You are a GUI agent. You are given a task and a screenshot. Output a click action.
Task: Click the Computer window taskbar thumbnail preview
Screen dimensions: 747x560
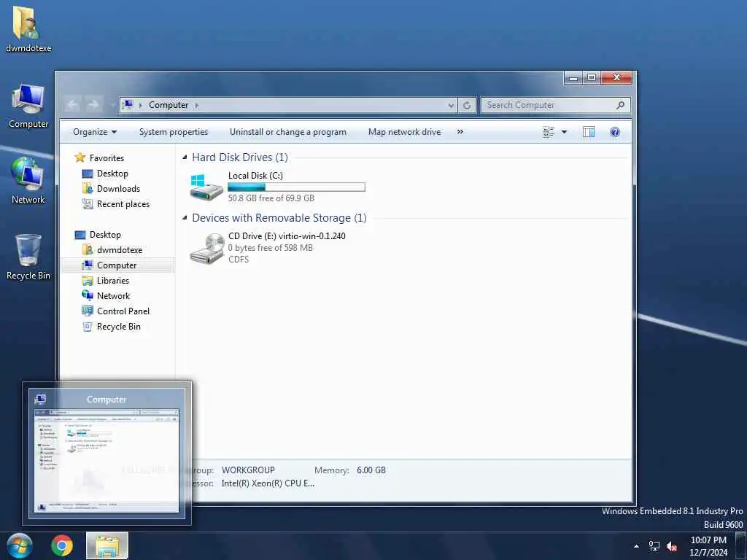tap(107, 454)
